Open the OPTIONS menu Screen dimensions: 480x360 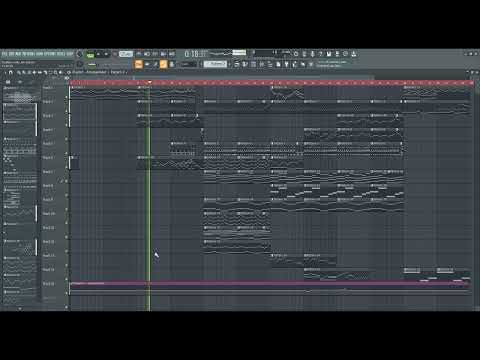(49, 54)
